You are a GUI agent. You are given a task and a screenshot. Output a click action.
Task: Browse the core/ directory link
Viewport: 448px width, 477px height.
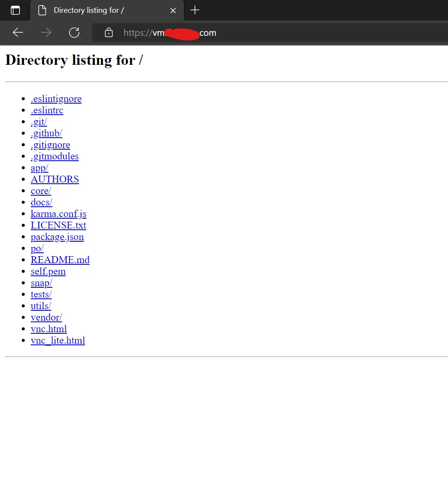click(41, 191)
